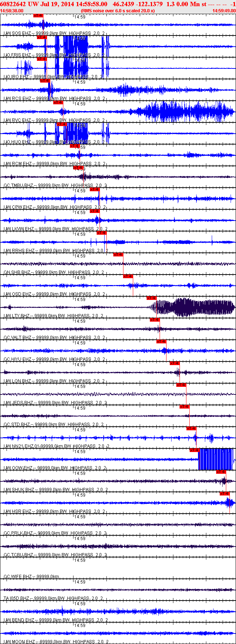Image resolution: width=236 pixels, height=644 pixels.
Task: Select the 'CC TMBU BHZ' station label
Action: (x=18, y=185)
